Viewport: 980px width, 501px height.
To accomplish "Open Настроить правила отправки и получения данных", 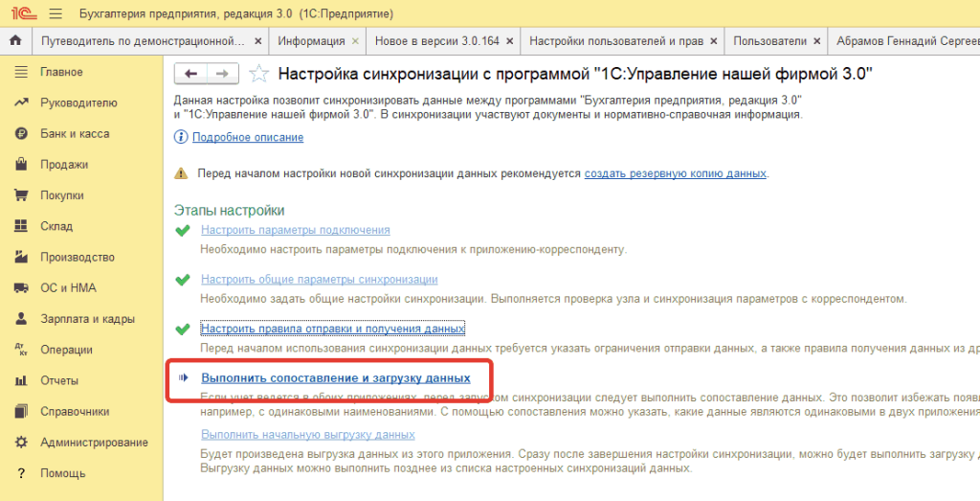I will coord(332,329).
